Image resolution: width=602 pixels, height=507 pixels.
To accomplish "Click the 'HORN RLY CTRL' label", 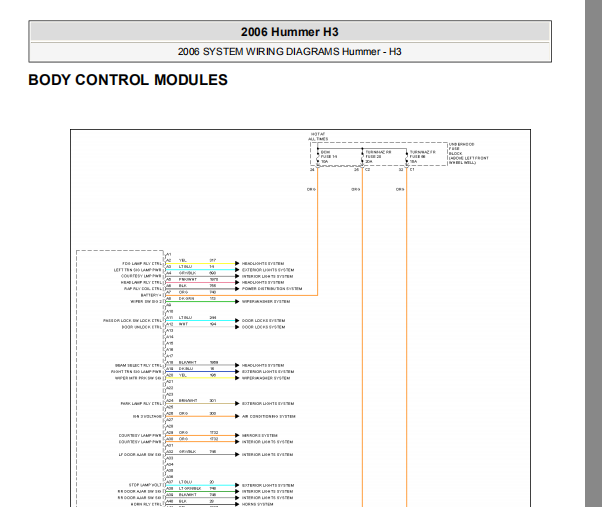I will point(146,504).
